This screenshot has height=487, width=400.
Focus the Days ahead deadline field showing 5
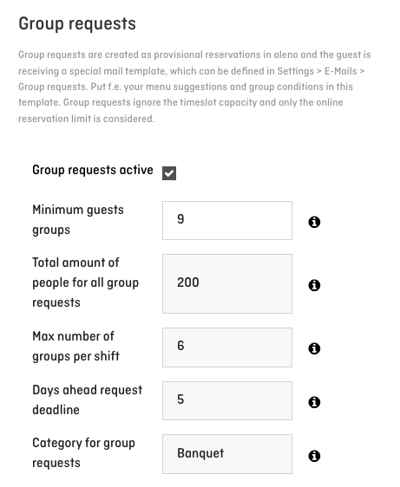point(227,401)
